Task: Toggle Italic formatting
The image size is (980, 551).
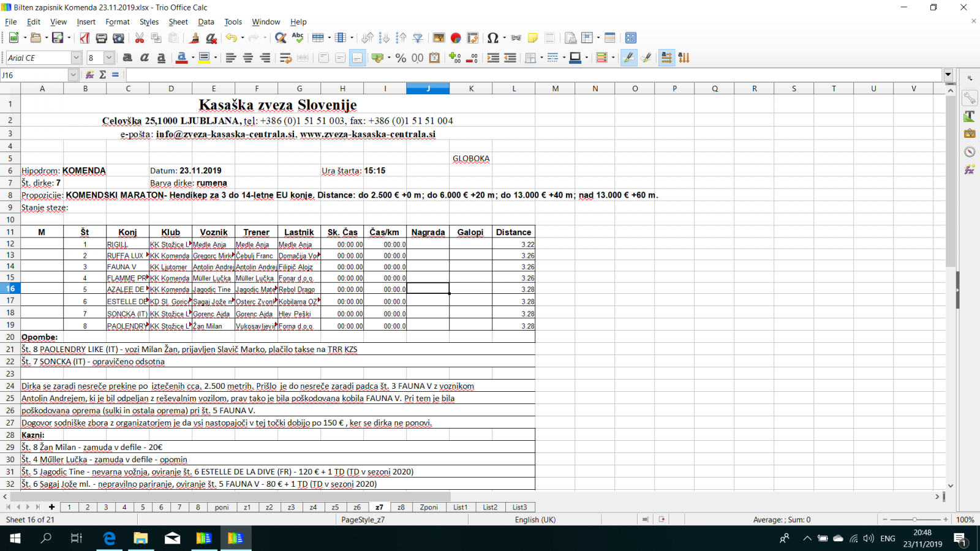Action: tap(145, 58)
